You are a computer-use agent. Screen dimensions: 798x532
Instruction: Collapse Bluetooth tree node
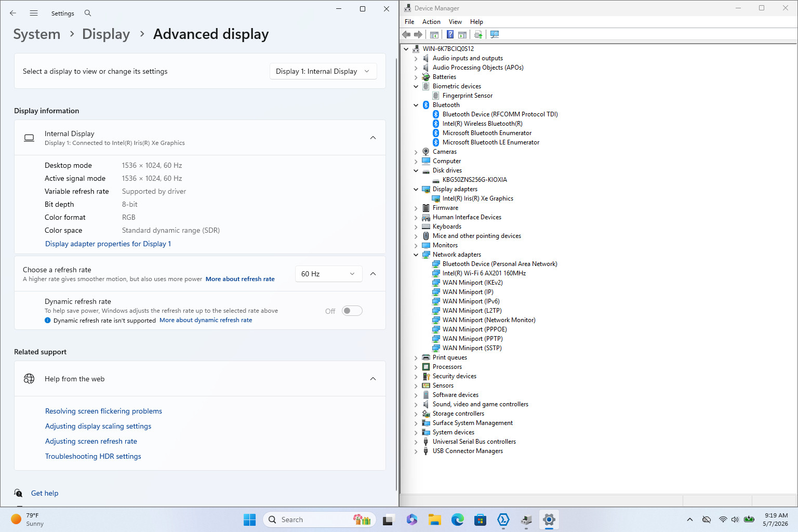pyautogui.click(x=416, y=105)
